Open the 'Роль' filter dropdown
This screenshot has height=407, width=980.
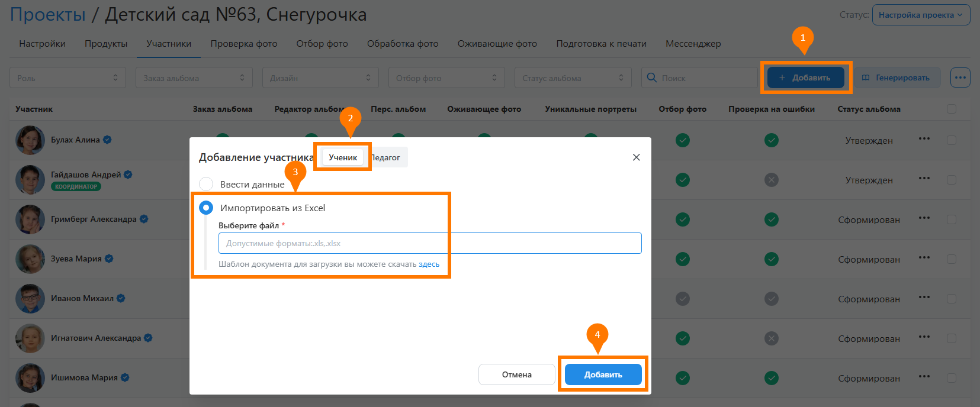pyautogui.click(x=68, y=77)
